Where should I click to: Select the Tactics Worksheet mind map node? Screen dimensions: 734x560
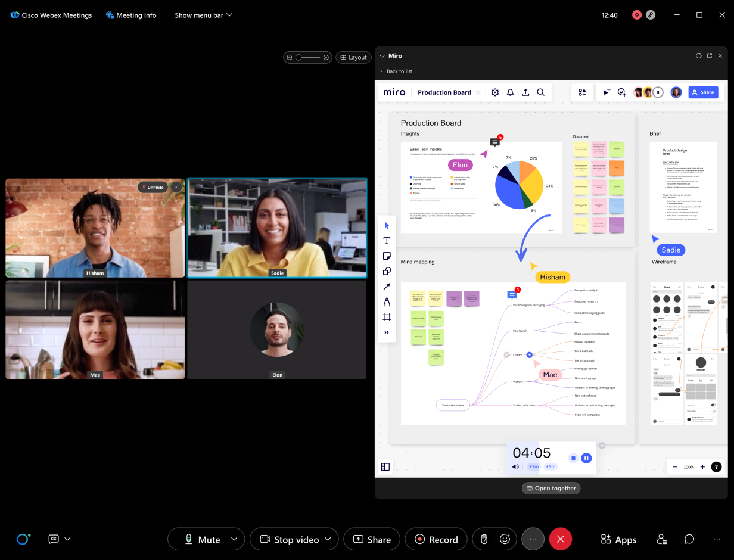(x=453, y=405)
